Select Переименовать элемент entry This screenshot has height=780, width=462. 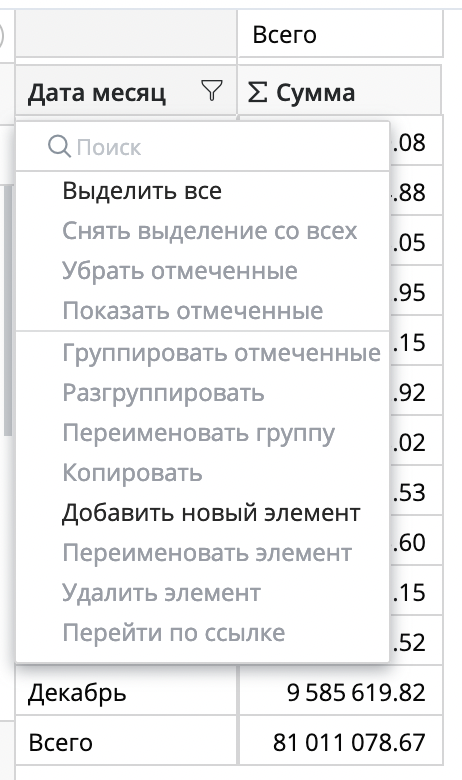click(207, 553)
